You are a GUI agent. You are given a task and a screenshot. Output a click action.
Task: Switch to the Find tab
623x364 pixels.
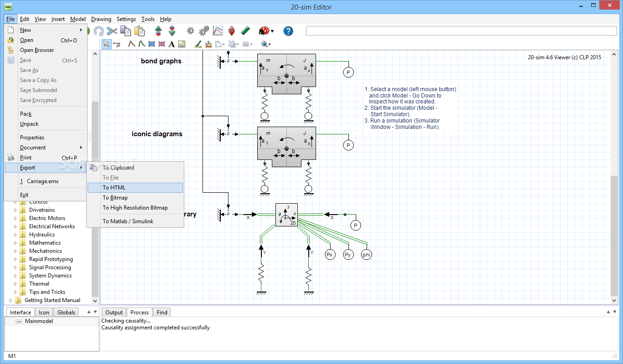[162, 313]
